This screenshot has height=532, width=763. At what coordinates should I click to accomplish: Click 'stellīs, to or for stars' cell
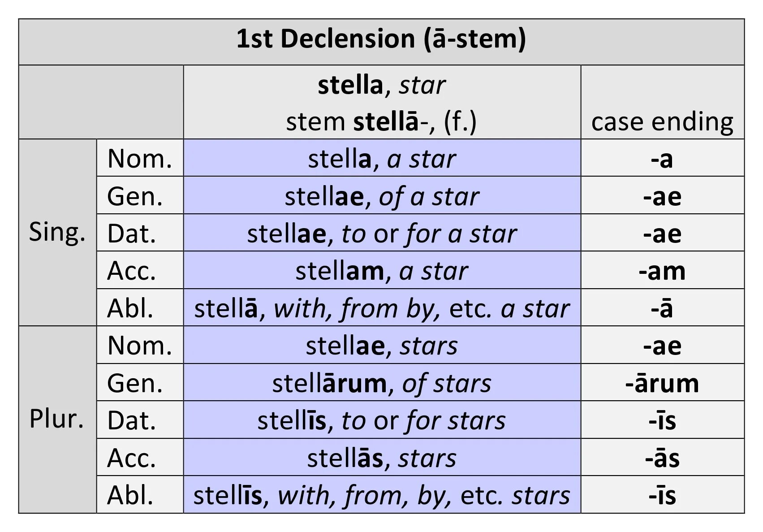click(382, 420)
